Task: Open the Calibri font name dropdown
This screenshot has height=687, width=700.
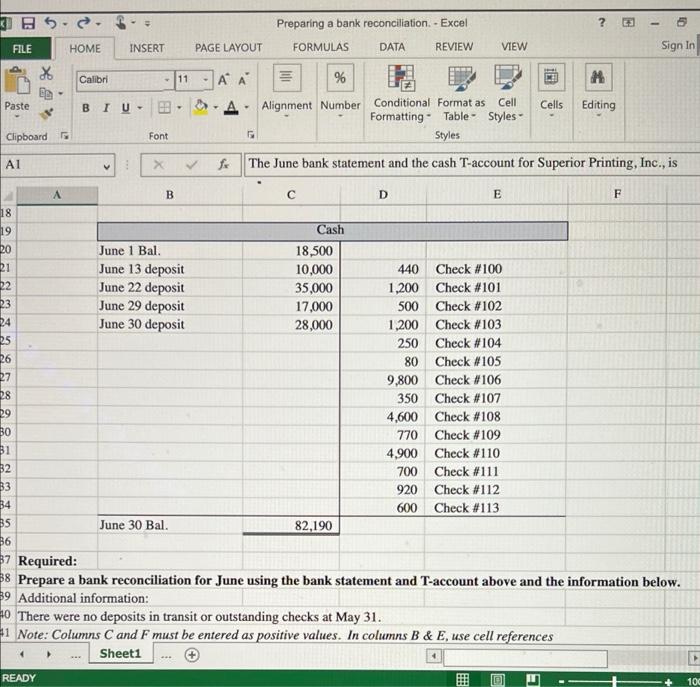Action: (167, 80)
